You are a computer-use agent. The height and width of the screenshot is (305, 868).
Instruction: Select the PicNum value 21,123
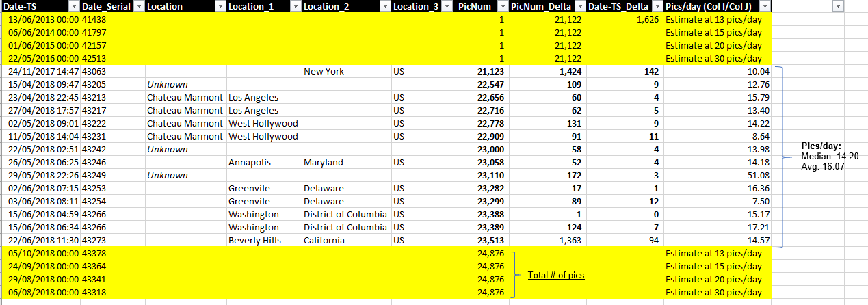pos(479,71)
